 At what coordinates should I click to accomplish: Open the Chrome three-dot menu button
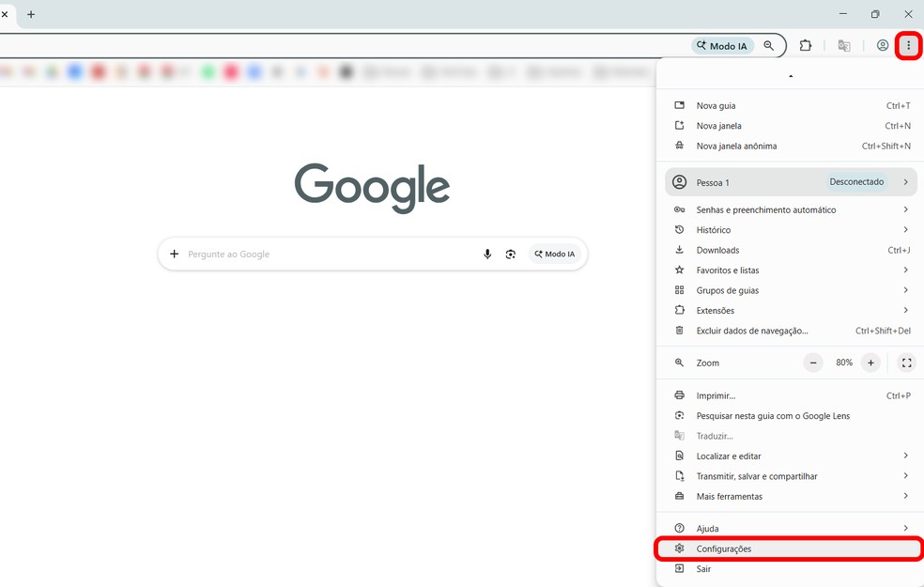click(908, 45)
